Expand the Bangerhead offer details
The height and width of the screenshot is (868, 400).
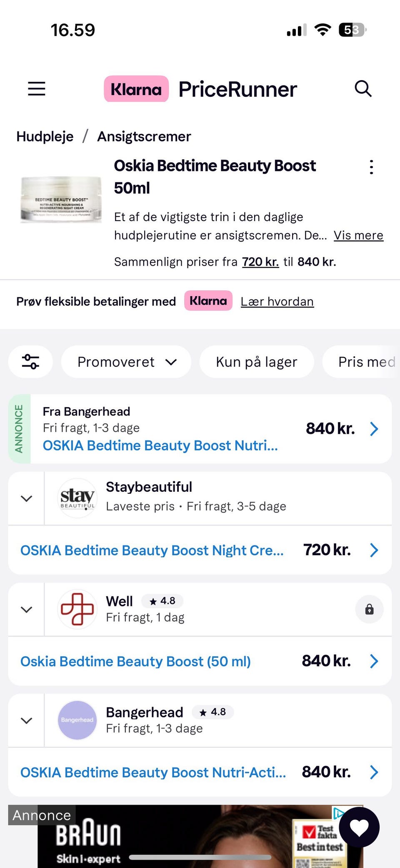tap(26, 720)
